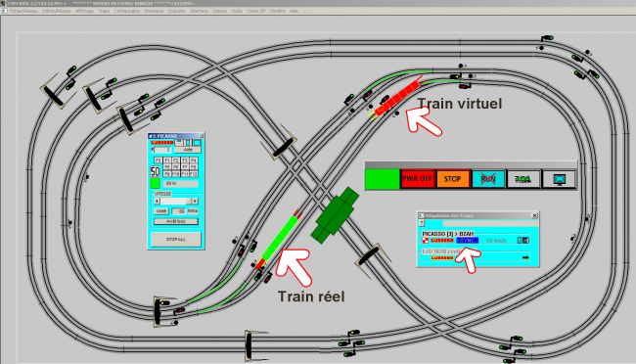Click the blue SYNC status field
The height and width of the screenshot is (364, 636).
coord(468,241)
